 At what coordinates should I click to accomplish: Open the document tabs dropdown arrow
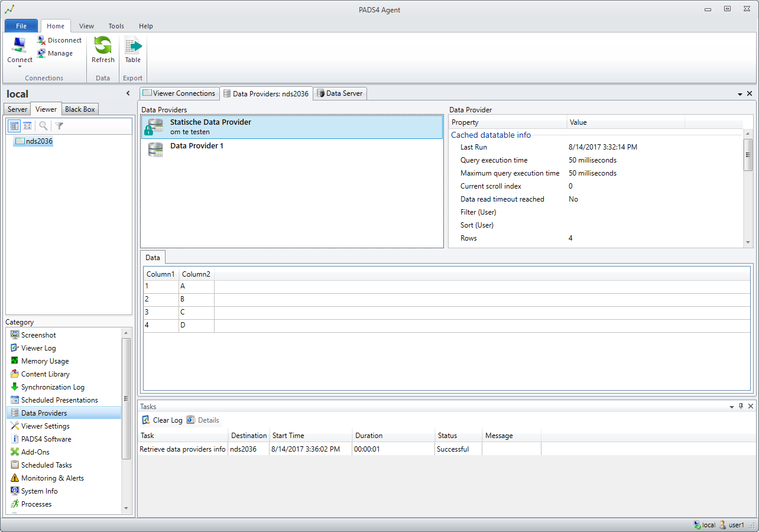[740, 95]
